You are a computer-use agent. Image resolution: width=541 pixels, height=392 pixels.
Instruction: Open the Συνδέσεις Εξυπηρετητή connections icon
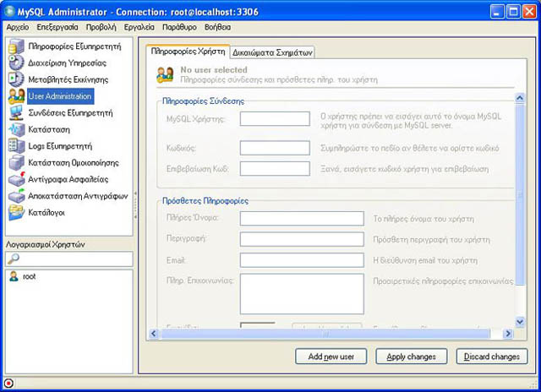[x=16, y=112]
